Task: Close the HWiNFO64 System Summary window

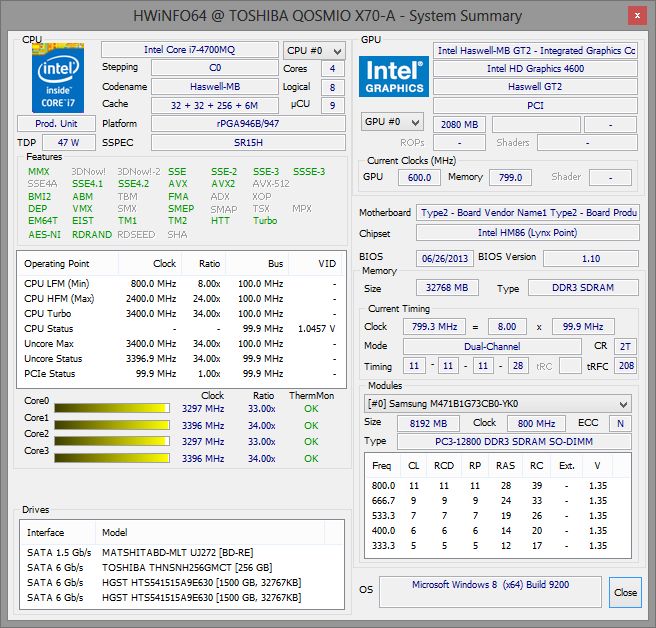Action: (637, 16)
